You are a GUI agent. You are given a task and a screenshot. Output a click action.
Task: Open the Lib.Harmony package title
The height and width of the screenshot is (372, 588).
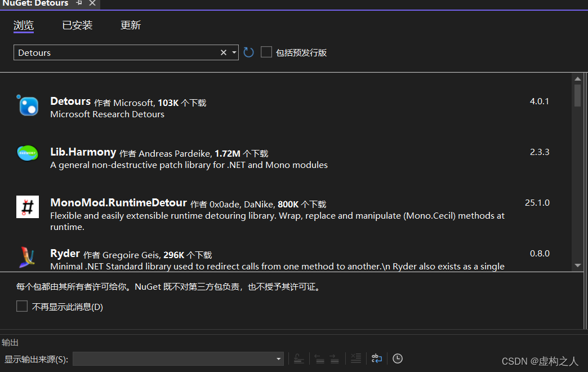click(x=83, y=152)
